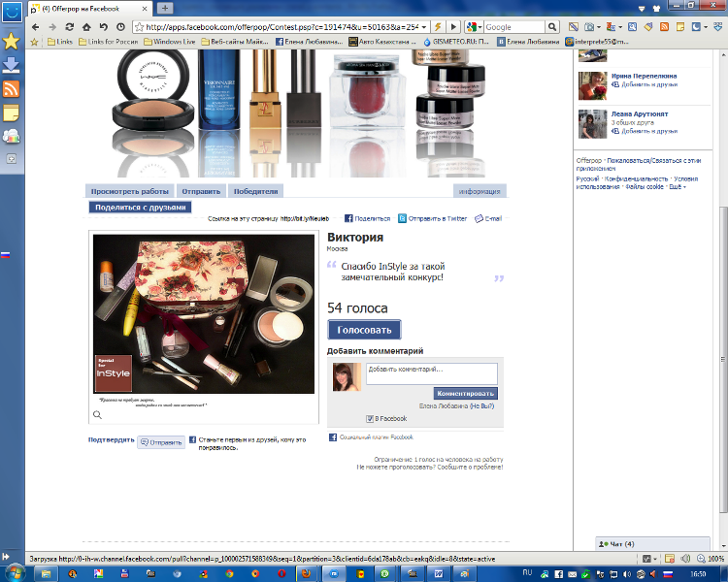This screenshot has height=582, width=728.
Task: Open the Downloads sidebar icon
Action: (11, 65)
